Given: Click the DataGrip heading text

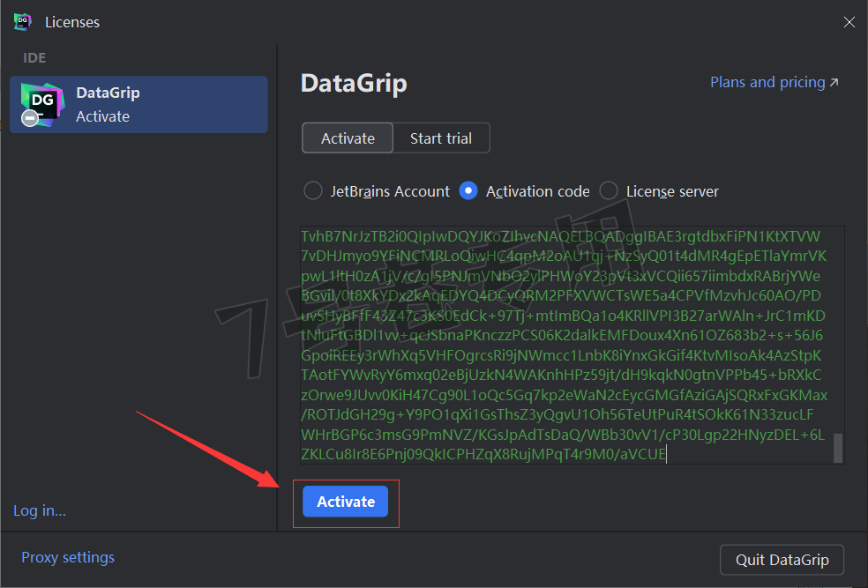Looking at the screenshot, I should [x=354, y=83].
